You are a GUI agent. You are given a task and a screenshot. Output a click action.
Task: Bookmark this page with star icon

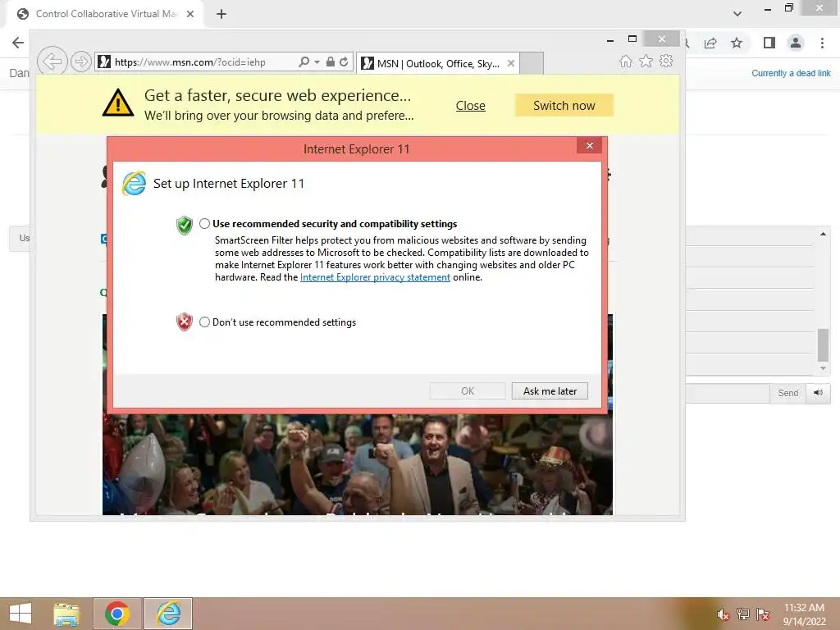click(x=737, y=43)
